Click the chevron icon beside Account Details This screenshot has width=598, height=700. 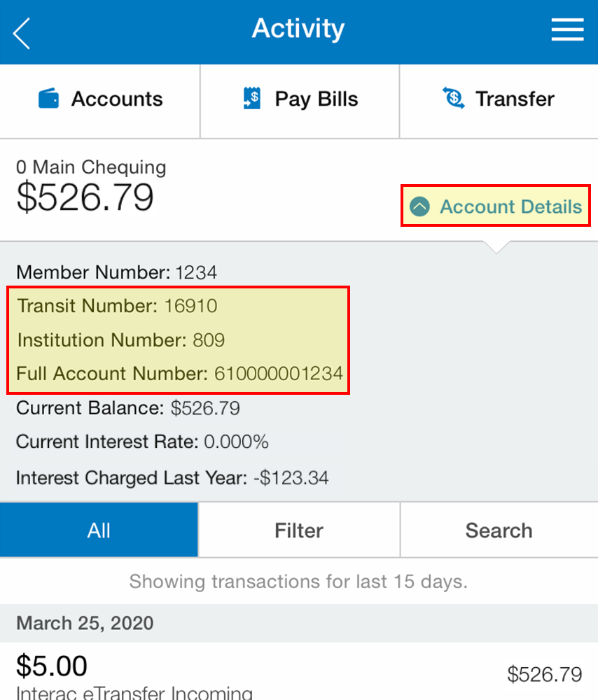420,206
